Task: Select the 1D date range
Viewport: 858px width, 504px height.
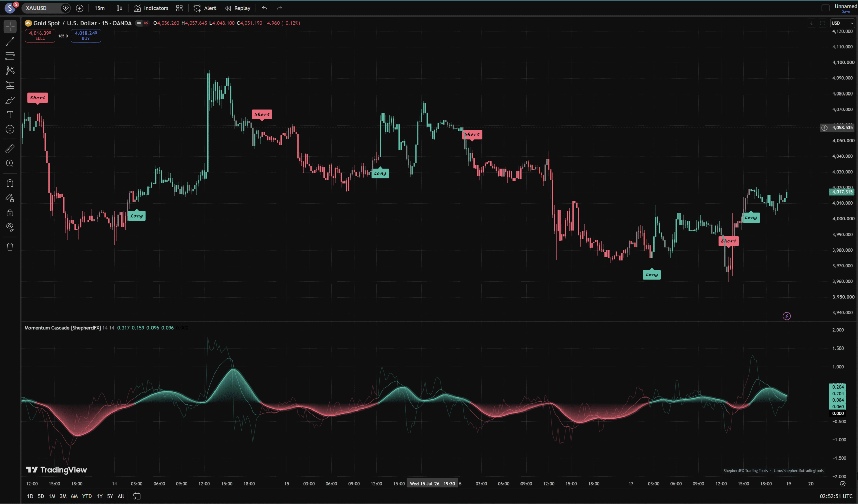Action: [x=30, y=496]
